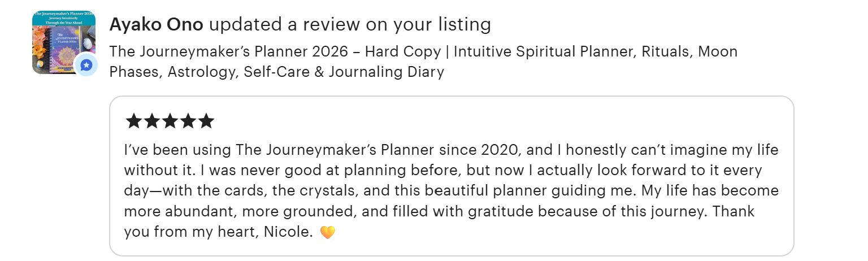Click the orange heart emoji after Nicole
This screenshot has width=868, height=261.
(x=328, y=232)
